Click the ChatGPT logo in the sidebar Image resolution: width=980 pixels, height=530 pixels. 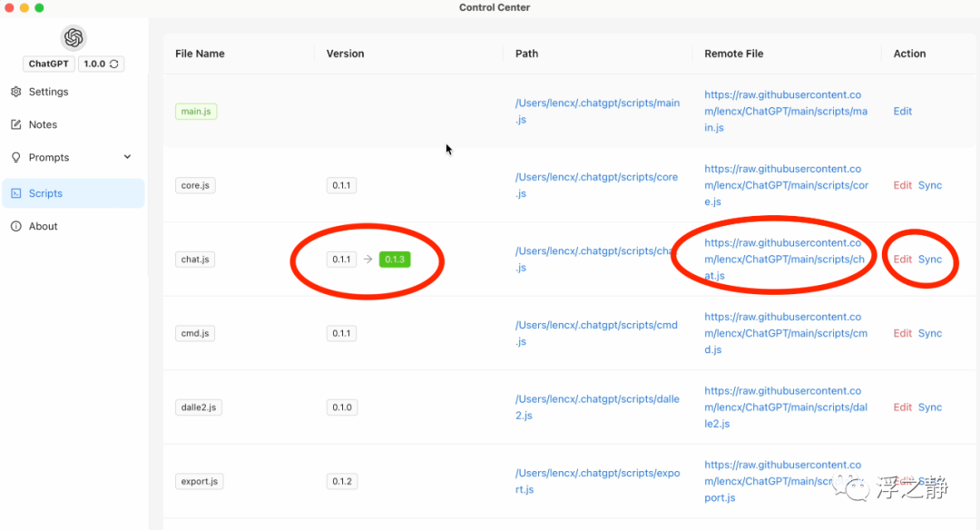(73, 37)
